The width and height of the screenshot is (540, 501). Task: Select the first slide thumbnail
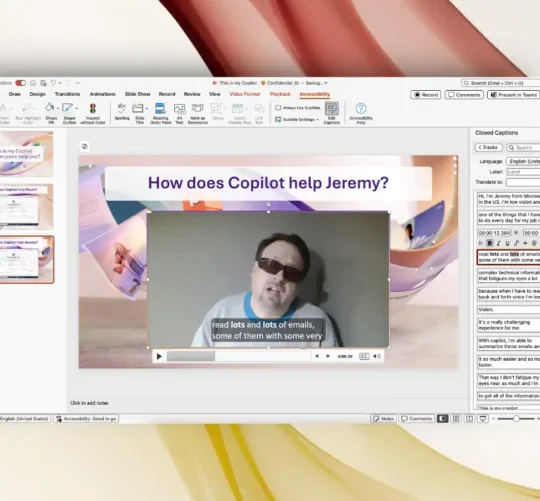(x=26, y=154)
